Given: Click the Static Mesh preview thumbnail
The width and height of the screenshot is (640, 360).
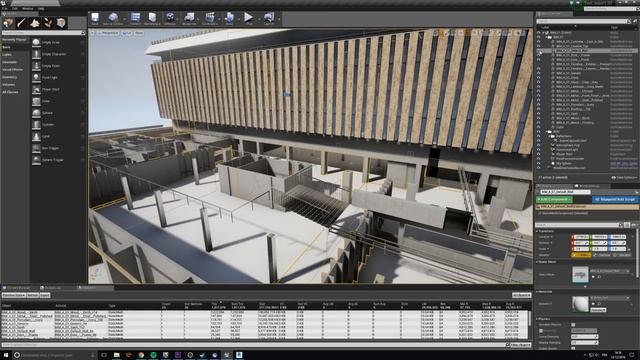Looking at the screenshot, I should pyautogui.click(x=580, y=274).
